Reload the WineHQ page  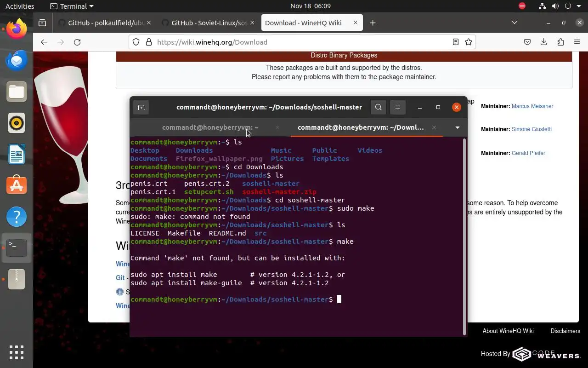(x=77, y=42)
